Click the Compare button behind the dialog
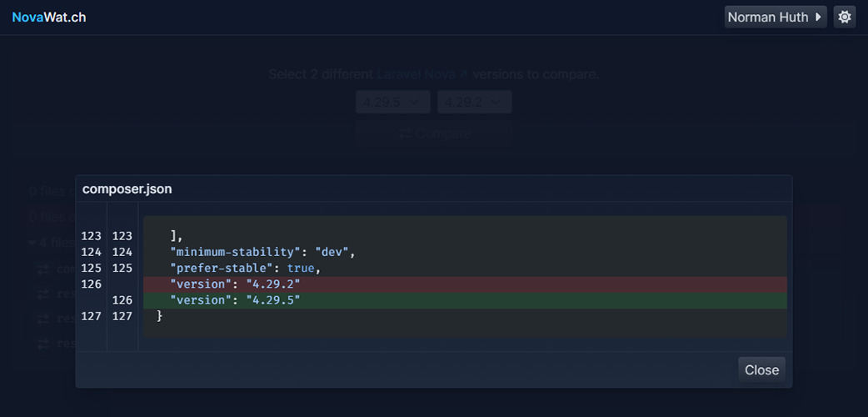The width and height of the screenshot is (868, 417). pos(434,133)
